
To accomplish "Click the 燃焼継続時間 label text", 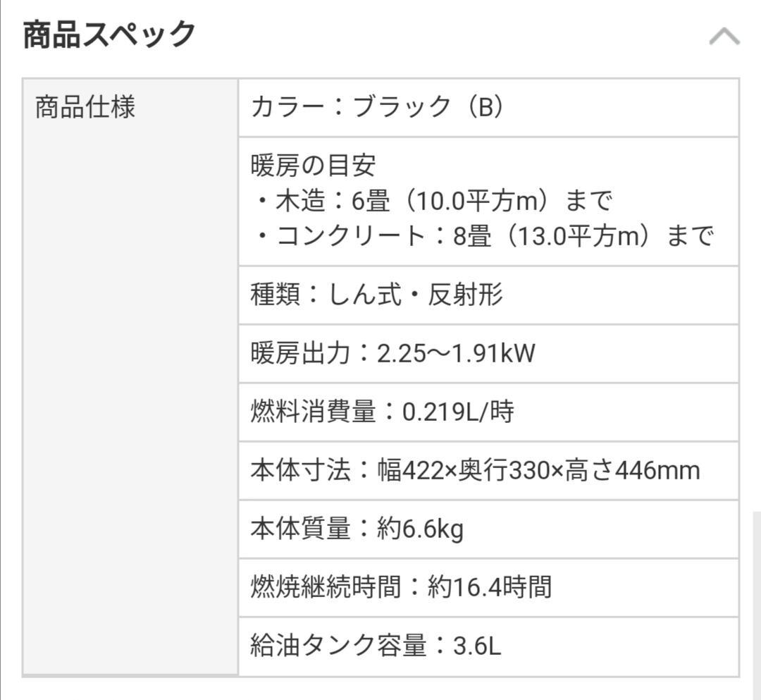I will [x=325, y=587].
